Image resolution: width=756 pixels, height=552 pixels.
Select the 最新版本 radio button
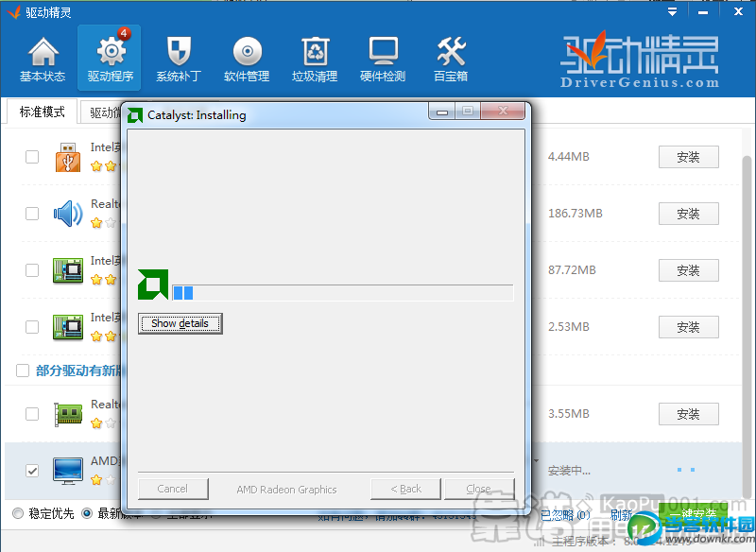(87, 513)
